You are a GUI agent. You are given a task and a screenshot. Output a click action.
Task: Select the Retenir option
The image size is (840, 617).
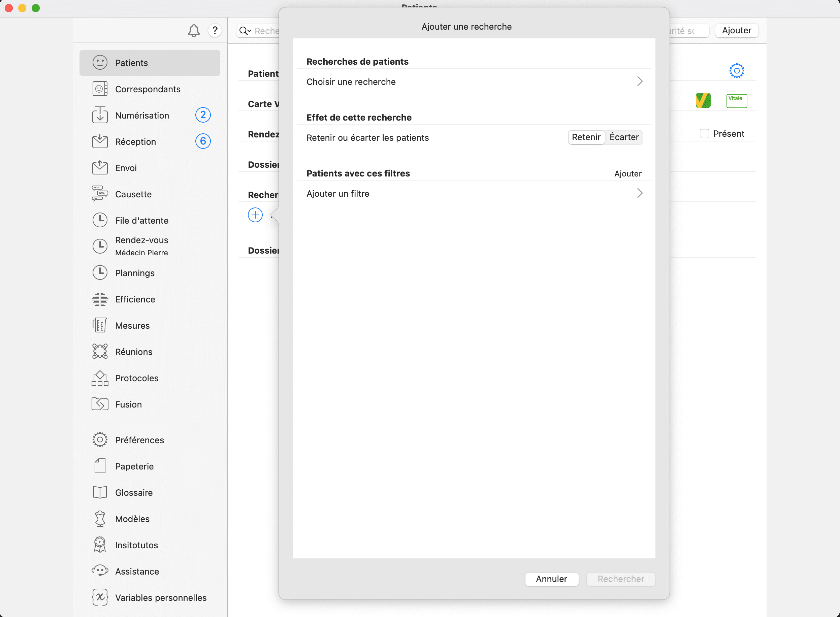(x=586, y=137)
